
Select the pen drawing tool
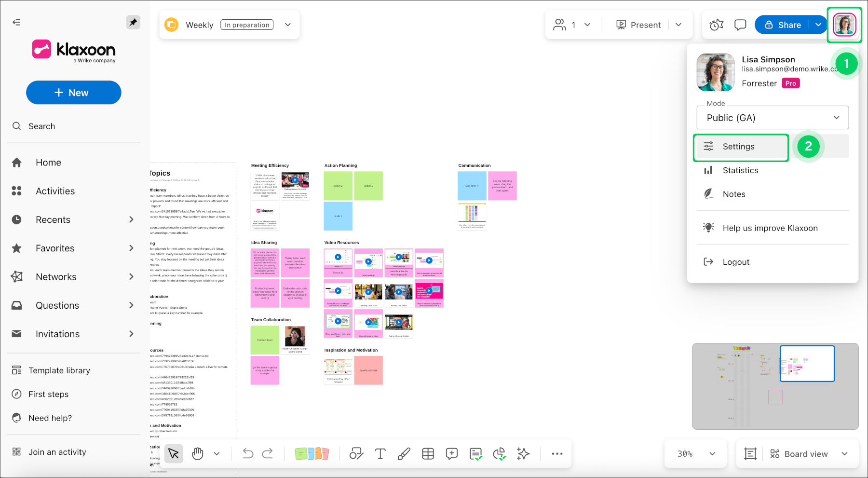tap(404, 453)
